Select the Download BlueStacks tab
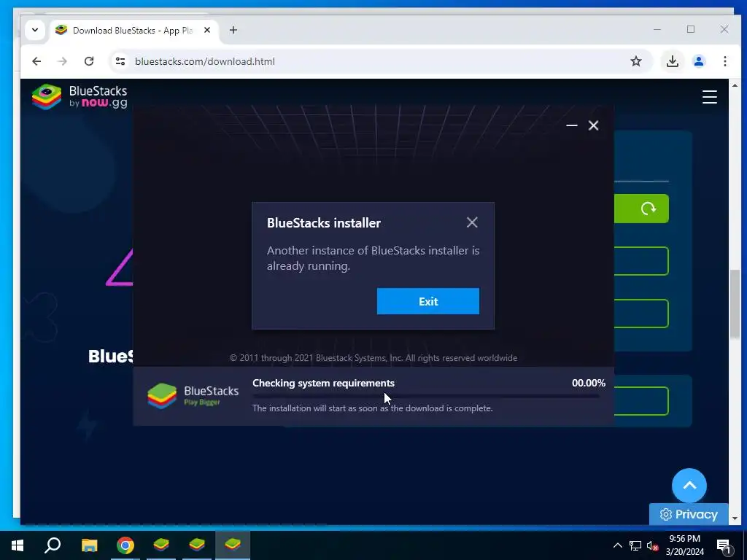 click(x=133, y=31)
